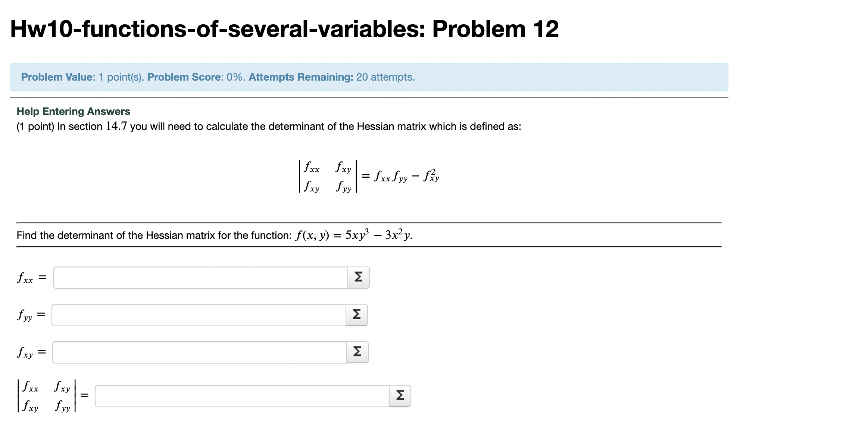Image resolution: width=868 pixels, height=430 pixels.
Task: Select the fxx answer input field
Action: [x=202, y=277]
